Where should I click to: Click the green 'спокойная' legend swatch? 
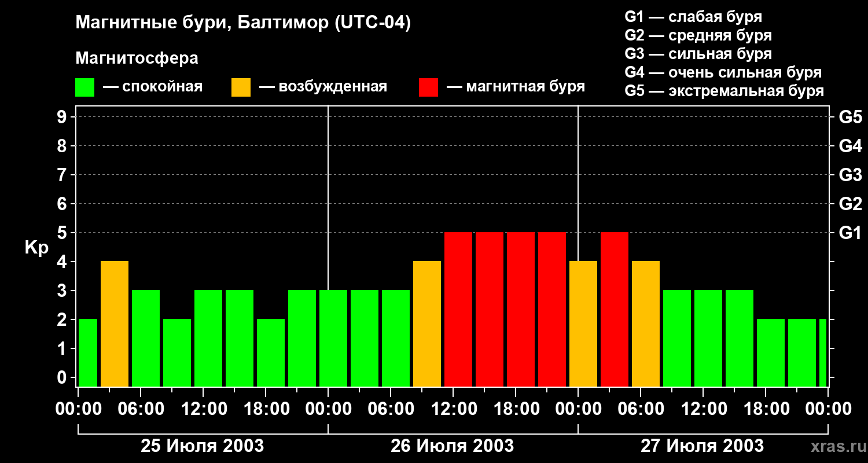[x=85, y=87]
